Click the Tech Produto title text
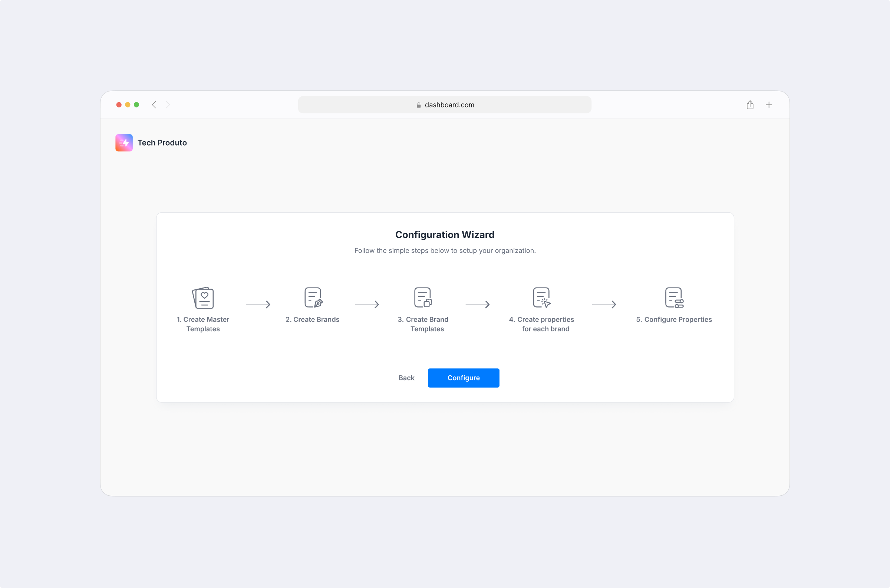890x588 pixels. (162, 143)
